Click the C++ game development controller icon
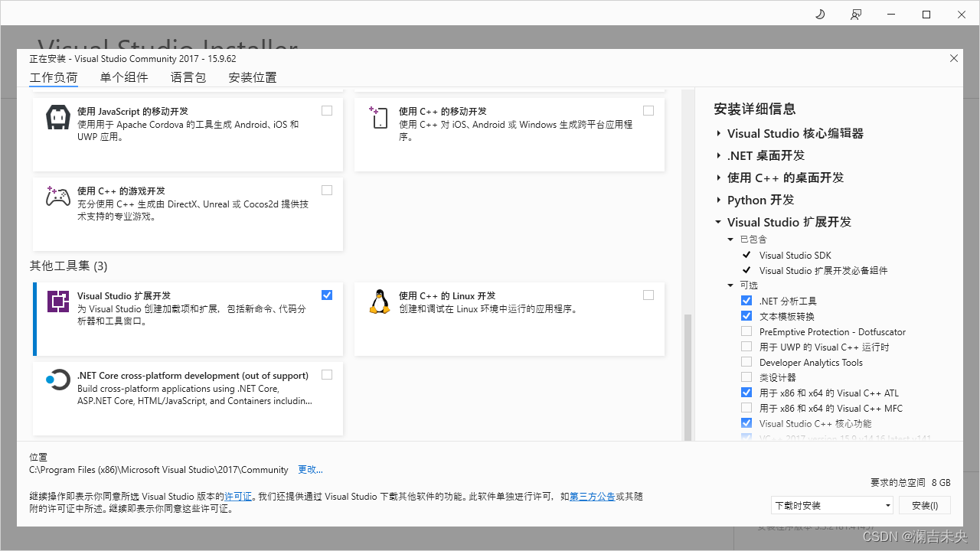The image size is (980, 551). point(58,197)
